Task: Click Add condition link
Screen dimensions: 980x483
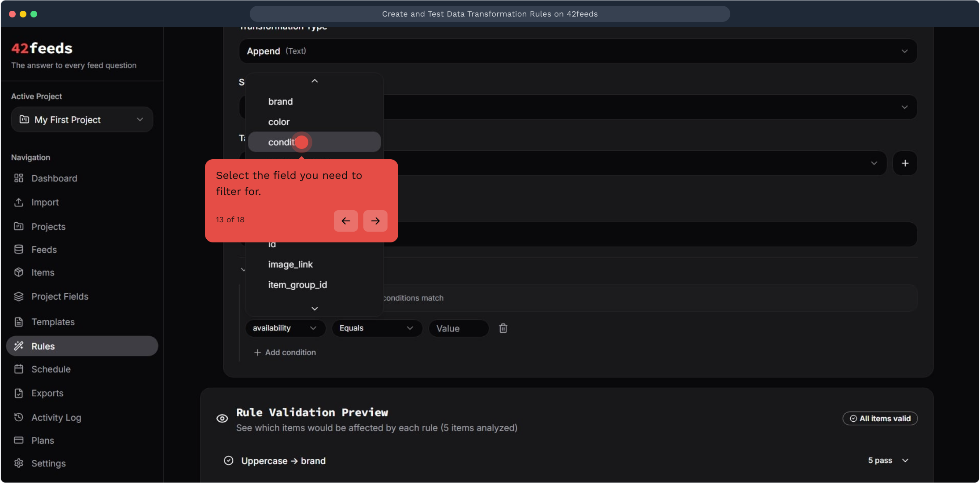Action: coord(285,352)
